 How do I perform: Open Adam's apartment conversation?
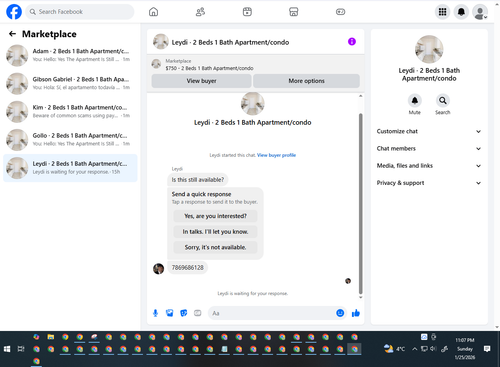coord(70,55)
